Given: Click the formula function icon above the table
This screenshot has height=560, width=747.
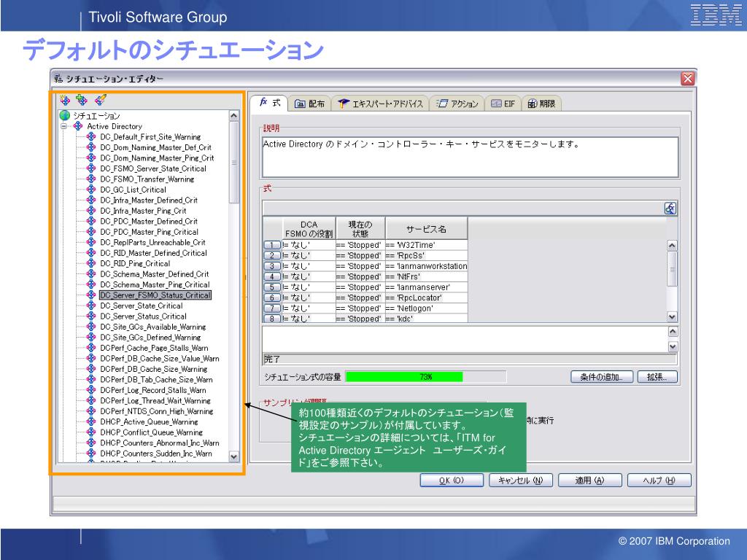Looking at the screenshot, I should tap(670, 209).
